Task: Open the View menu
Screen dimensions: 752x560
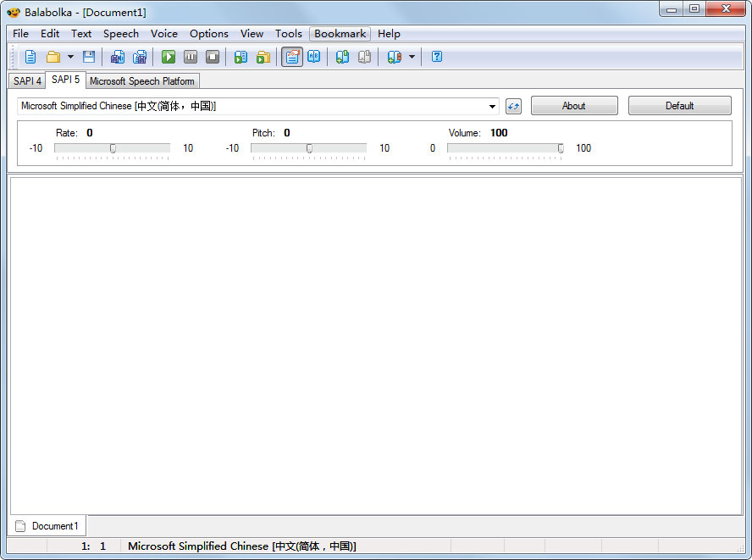Action: (x=252, y=34)
